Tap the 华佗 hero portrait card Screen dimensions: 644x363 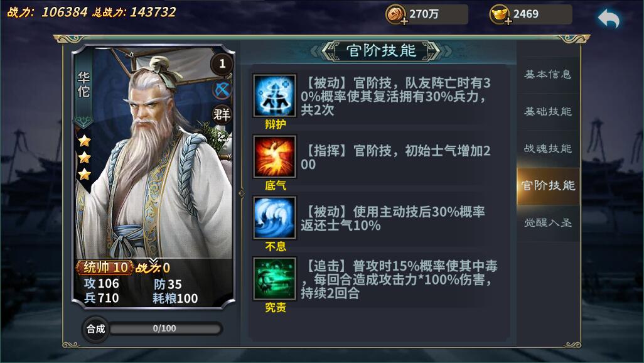click(x=153, y=176)
